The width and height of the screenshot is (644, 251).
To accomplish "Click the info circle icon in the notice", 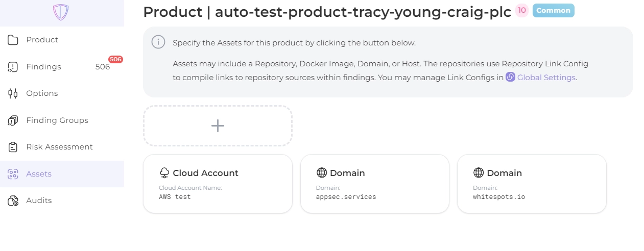I will pyautogui.click(x=158, y=42).
